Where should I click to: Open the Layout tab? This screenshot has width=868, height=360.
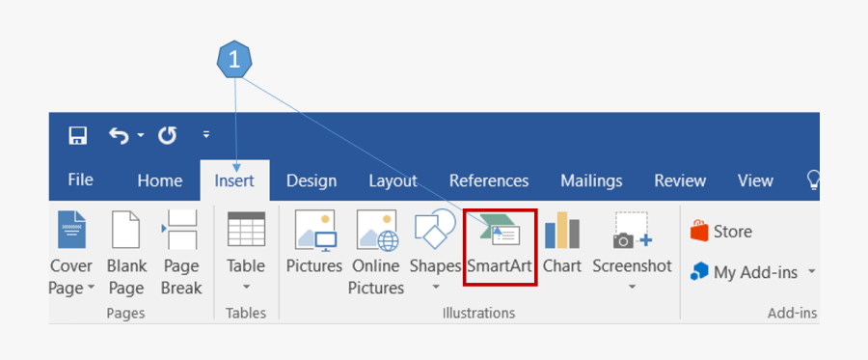pyautogui.click(x=393, y=180)
